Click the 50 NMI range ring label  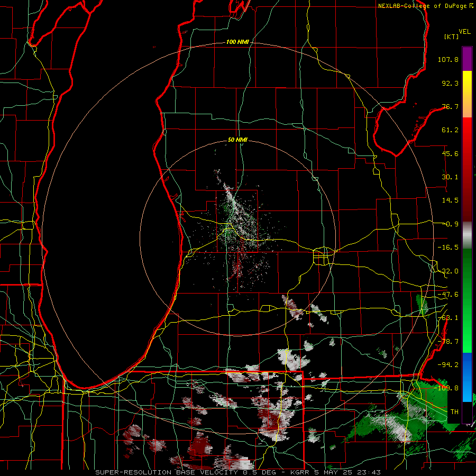[237, 140]
